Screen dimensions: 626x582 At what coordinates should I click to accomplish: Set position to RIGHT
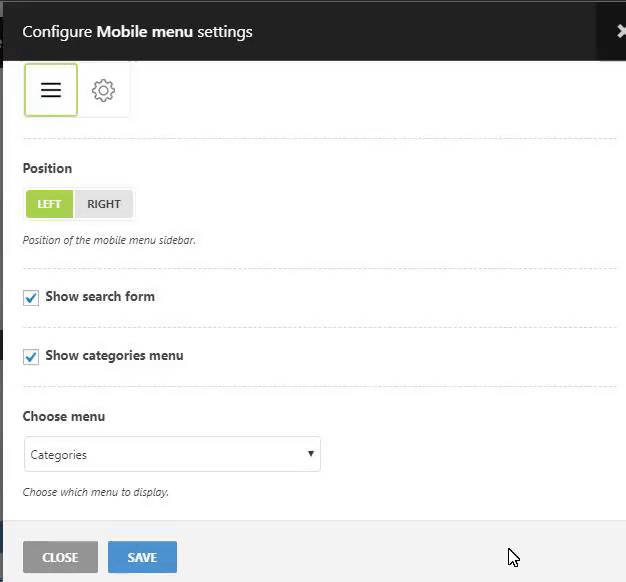click(x=104, y=204)
